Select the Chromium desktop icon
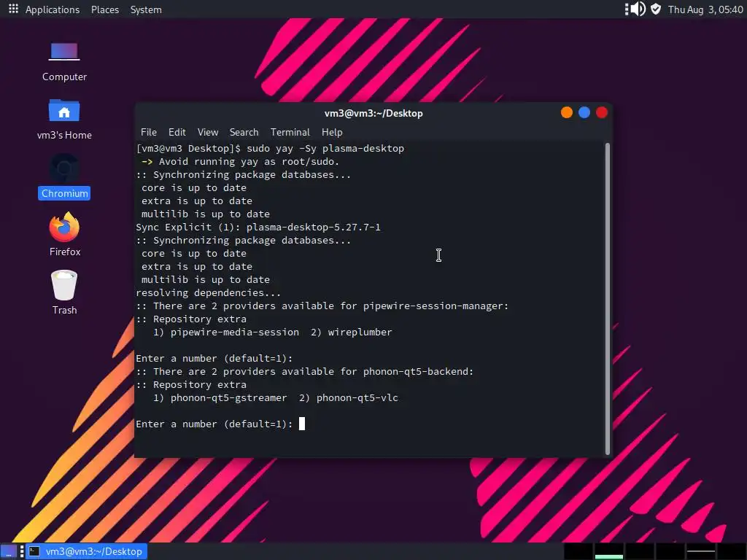 click(64, 176)
